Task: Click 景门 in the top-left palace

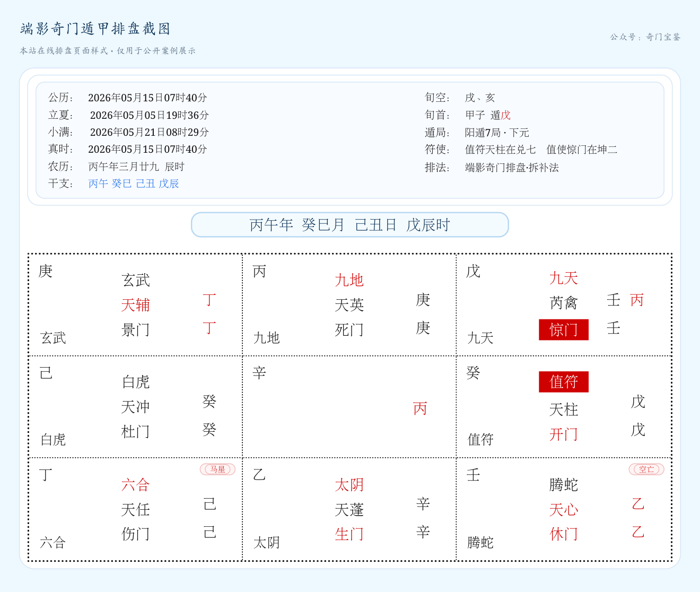Action: (136, 330)
